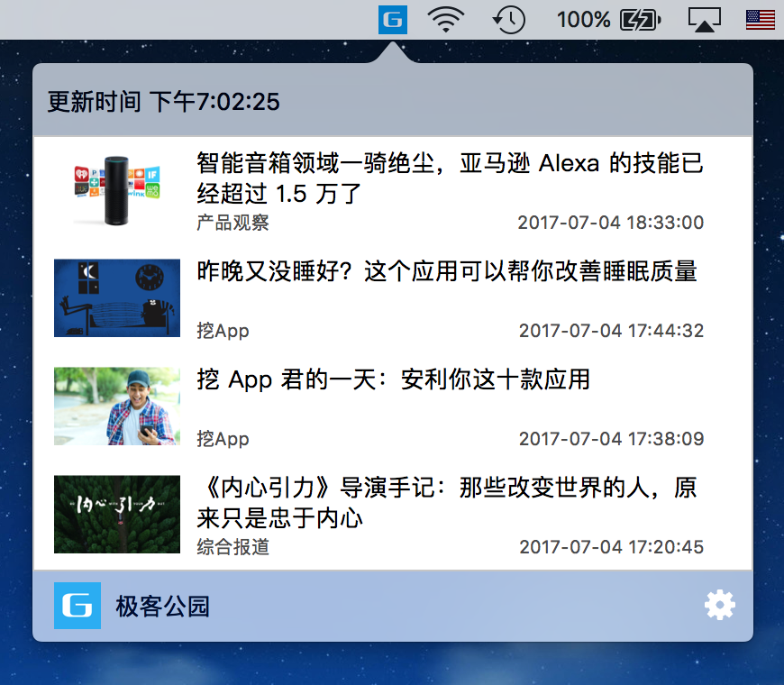
Task: Open the Time Machine menu bar icon
Action: click(x=509, y=20)
